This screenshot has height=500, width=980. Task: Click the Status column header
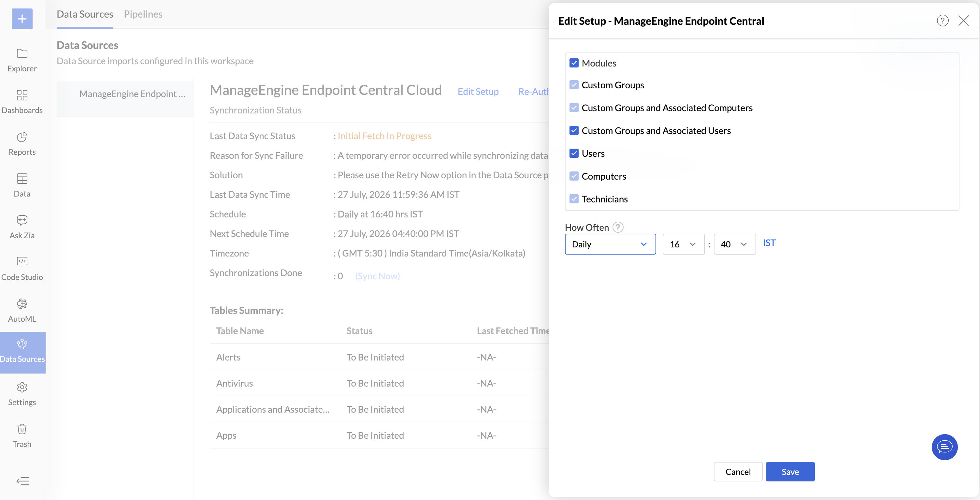pos(359,331)
